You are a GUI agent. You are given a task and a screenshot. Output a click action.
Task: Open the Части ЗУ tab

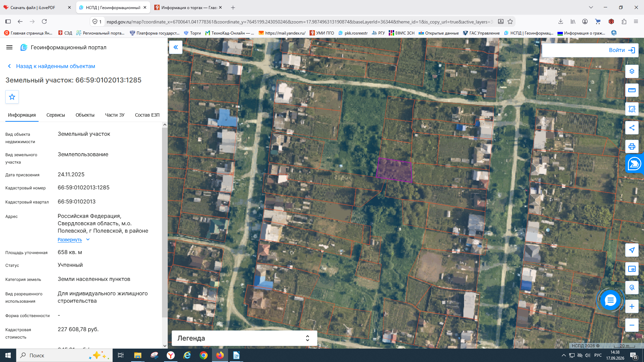click(x=115, y=115)
